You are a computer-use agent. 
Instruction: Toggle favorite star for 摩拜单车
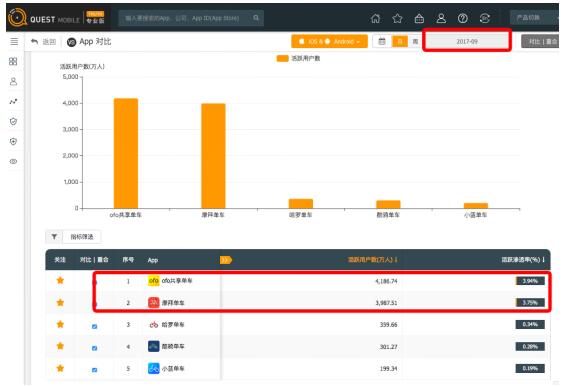coord(60,302)
